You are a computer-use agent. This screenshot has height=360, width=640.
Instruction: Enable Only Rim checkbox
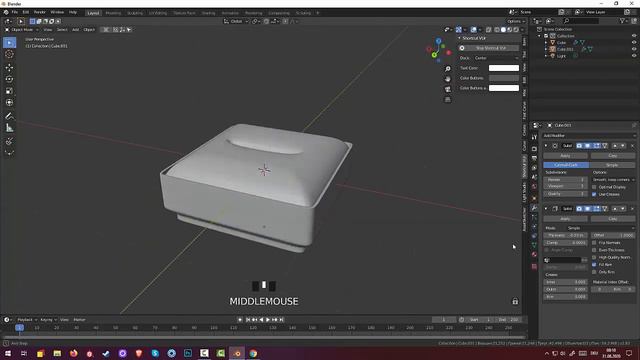pos(594,272)
